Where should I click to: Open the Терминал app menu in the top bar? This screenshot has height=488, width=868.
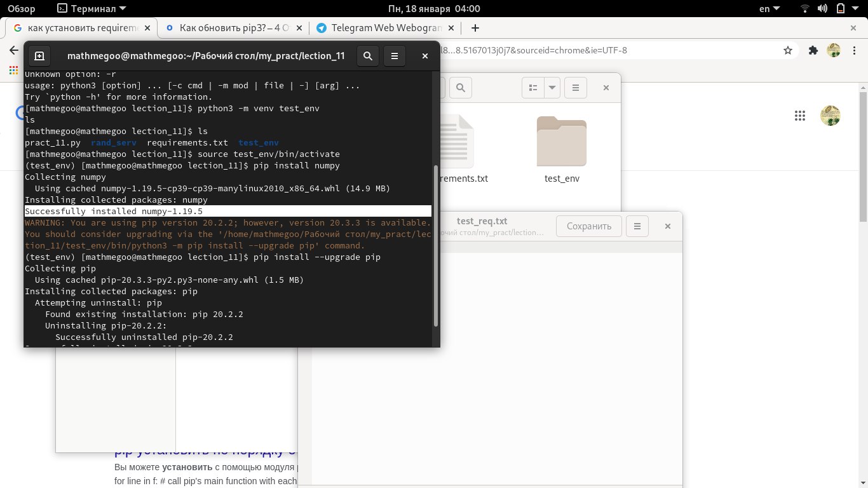tap(92, 8)
